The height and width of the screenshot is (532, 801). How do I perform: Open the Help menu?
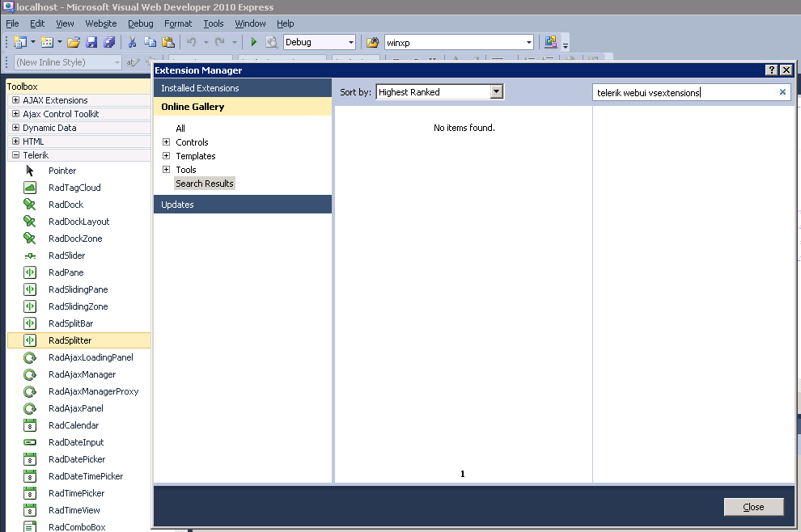coord(285,23)
